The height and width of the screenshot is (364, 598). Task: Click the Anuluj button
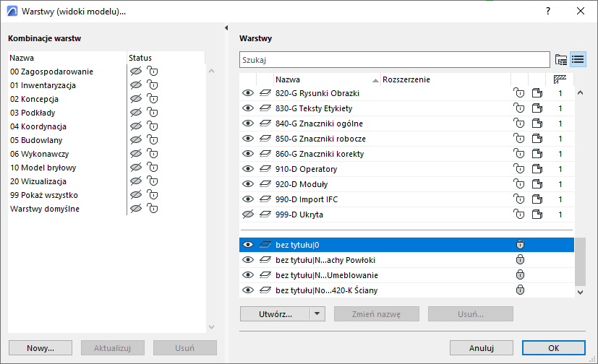tap(482, 348)
